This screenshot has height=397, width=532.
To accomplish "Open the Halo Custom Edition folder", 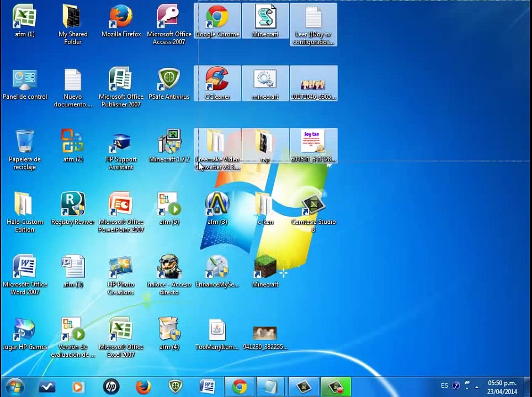I will coord(25,212).
